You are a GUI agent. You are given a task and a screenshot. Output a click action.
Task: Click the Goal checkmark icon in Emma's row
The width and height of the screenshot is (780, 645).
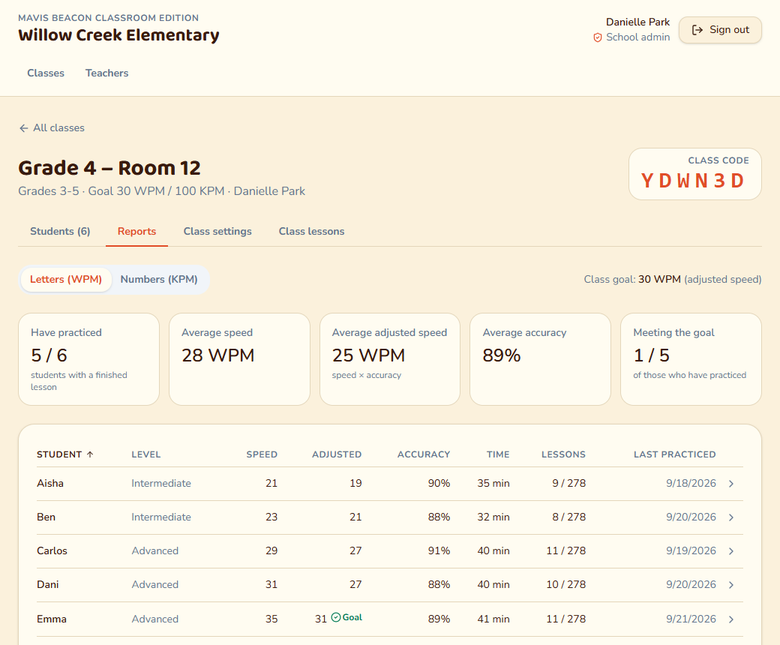point(336,617)
